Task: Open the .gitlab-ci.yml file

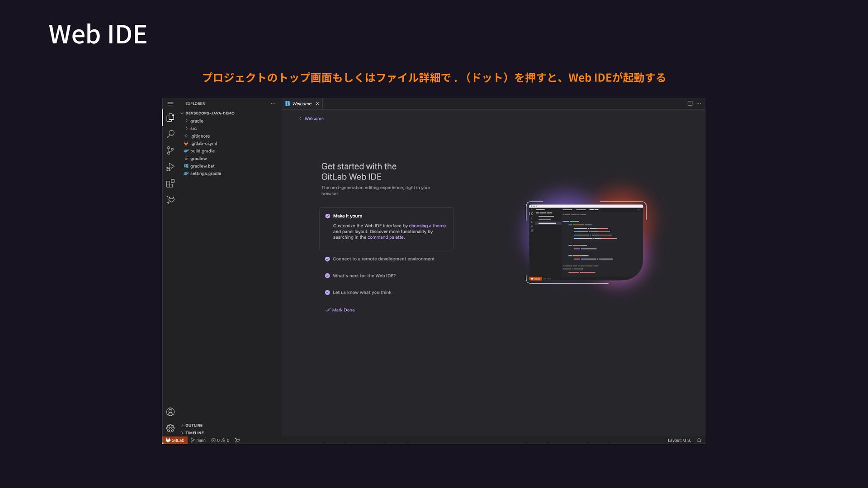Action: (x=203, y=144)
